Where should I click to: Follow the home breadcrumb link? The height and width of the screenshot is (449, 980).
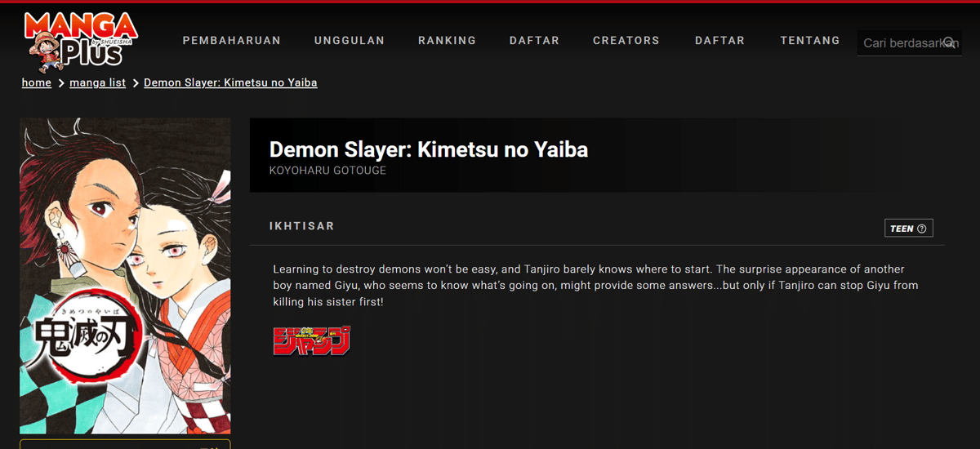pos(37,82)
